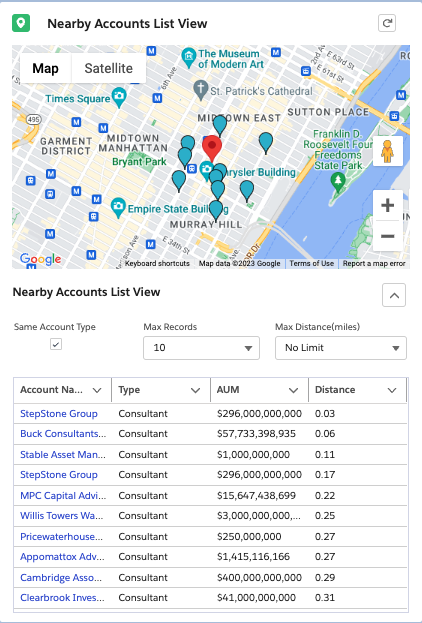
Task: Click the blue pin nearest Sutton Place
Action: point(266,143)
